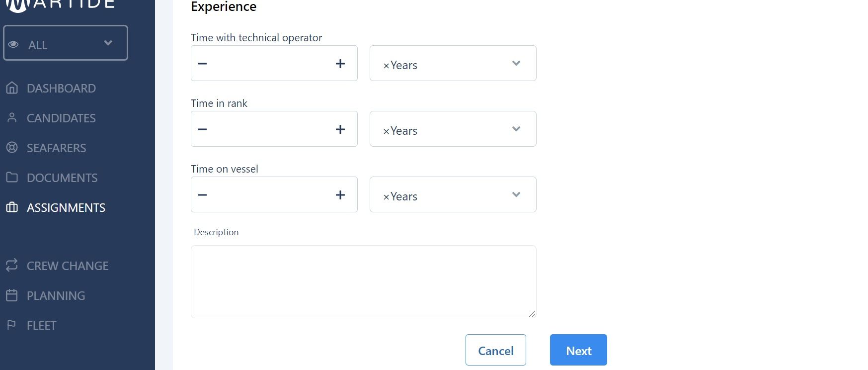Expand Years dropdown for time in rank
The image size is (868, 370).
[x=516, y=129]
